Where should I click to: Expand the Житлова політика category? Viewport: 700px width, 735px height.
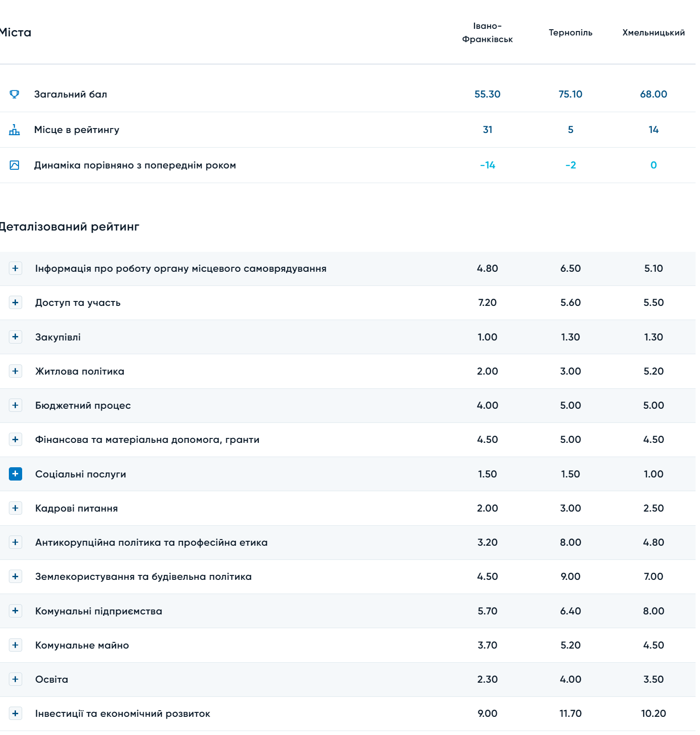[16, 371]
